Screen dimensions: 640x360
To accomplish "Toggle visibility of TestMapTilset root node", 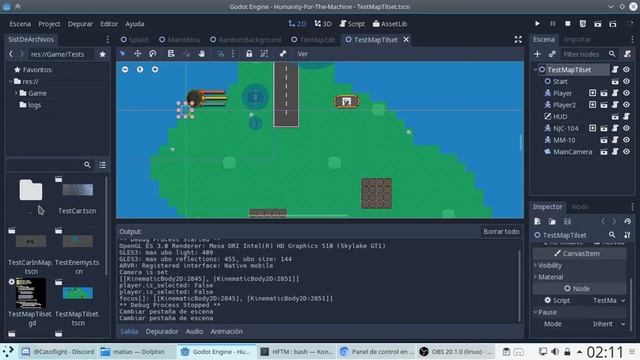I will pos(626,69).
